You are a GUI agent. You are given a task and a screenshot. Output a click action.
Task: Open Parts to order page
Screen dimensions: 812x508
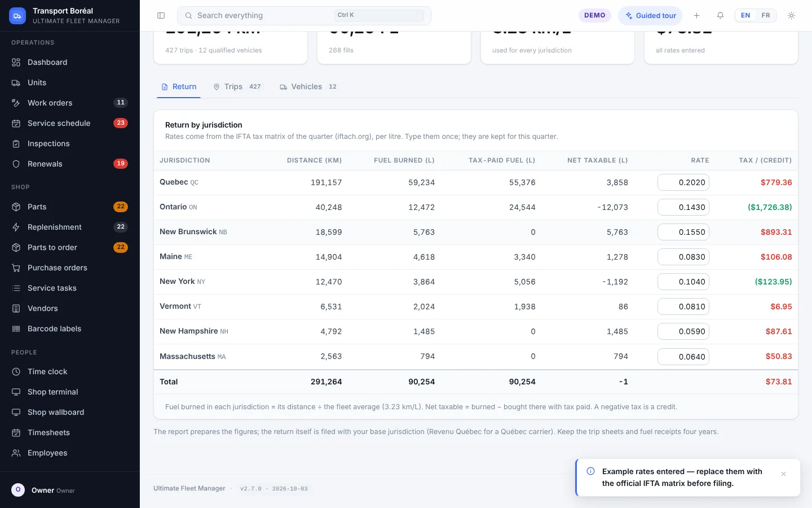pos(70,247)
